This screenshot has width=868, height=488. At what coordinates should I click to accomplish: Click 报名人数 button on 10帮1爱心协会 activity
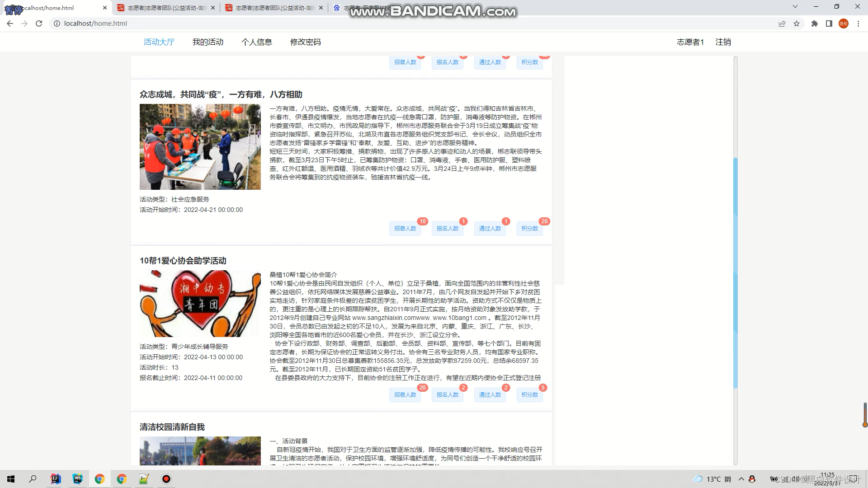click(447, 394)
